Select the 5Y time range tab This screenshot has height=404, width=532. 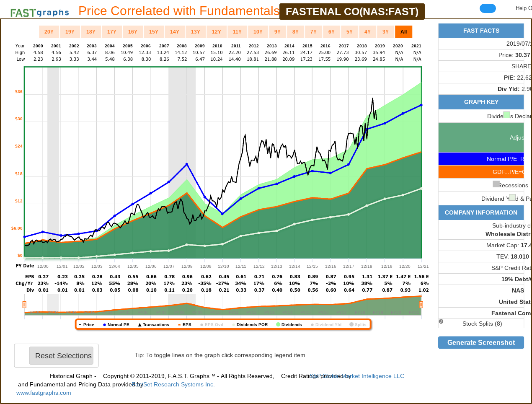pyautogui.click(x=349, y=32)
